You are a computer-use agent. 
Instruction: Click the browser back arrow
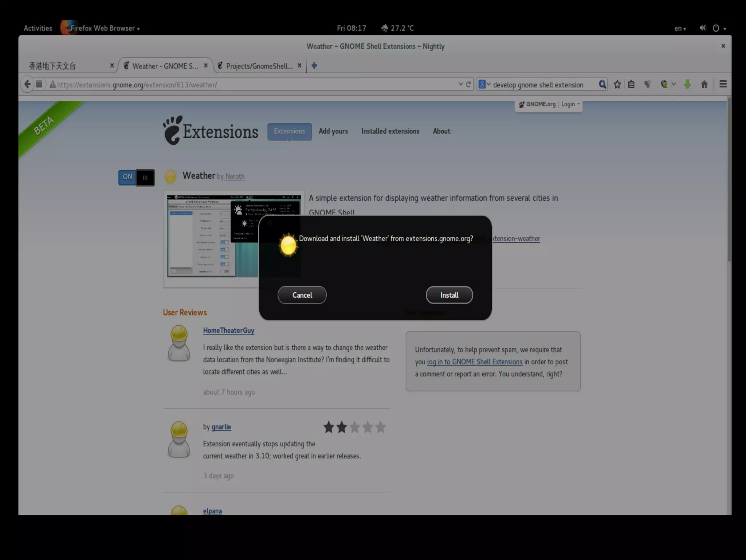pos(27,85)
